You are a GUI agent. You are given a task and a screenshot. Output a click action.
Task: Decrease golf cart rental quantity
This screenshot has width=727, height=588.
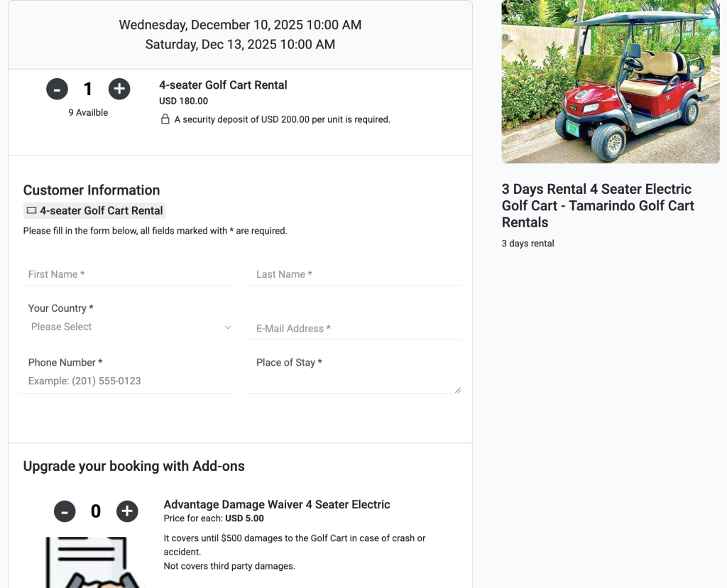(58, 89)
